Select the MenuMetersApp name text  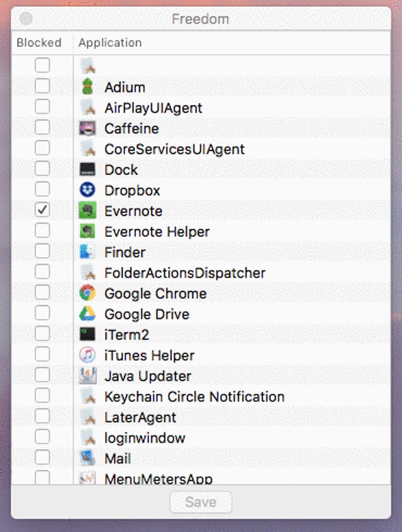coord(159,479)
